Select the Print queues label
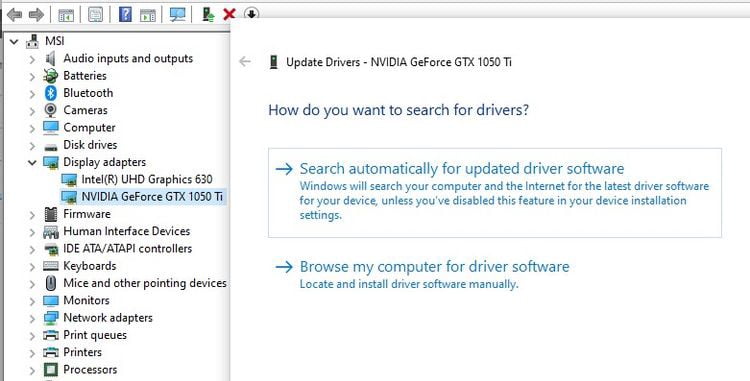This screenshot has height=381, width=750. [95, 335]
